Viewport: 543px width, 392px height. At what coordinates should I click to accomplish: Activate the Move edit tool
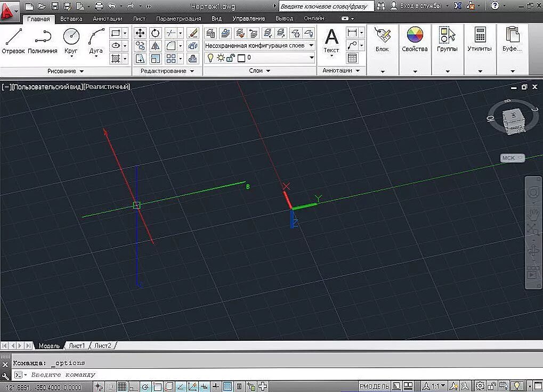140,33
